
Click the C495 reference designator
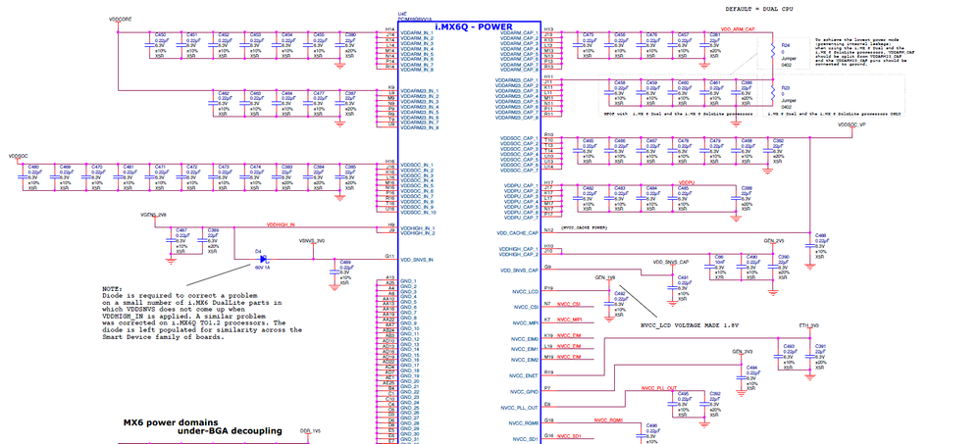point(684,393)
